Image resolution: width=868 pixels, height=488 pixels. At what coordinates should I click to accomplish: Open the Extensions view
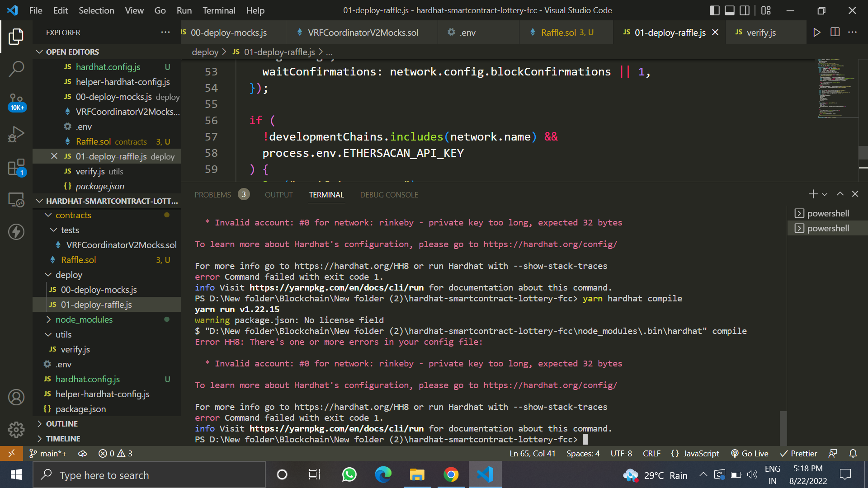point(16,167)
